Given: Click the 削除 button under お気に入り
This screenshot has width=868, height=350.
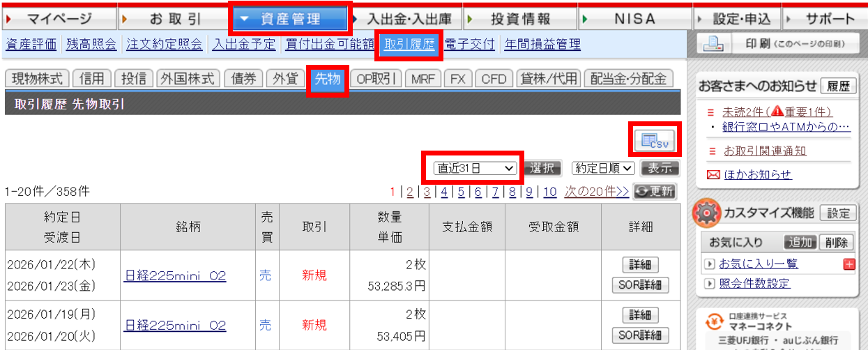Looking at the screenshot, I should coord(836,243).
